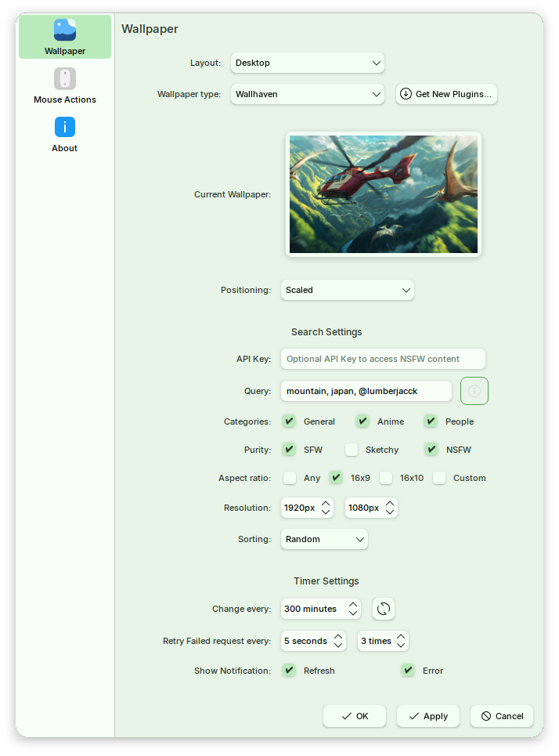Toggle the Error notification checkbox

pyautogui.click(x=408, y=670)
